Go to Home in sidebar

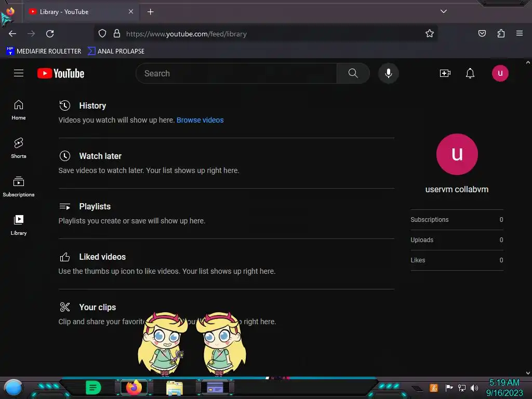(19, 110)
